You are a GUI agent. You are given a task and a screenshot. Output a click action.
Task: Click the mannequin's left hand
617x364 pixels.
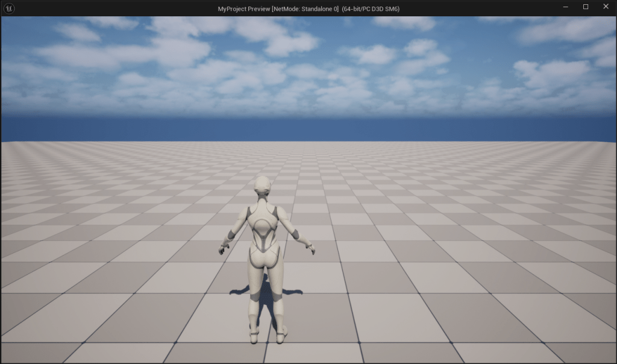(x=224, y=247)
